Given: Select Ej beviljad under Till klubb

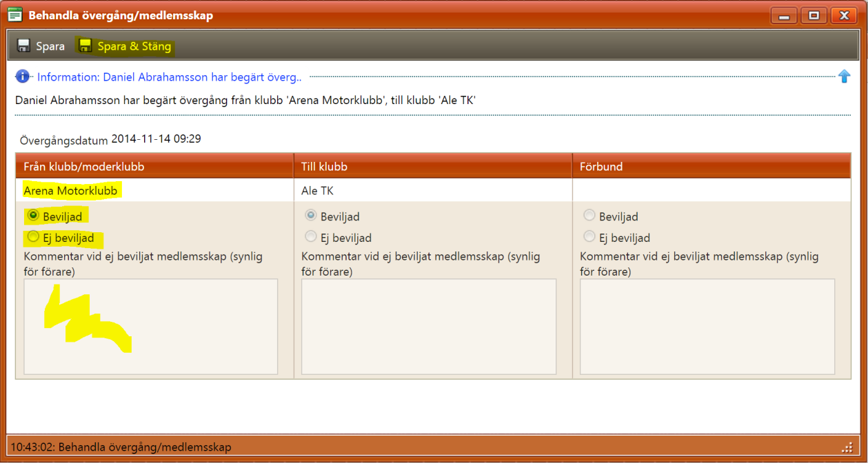Looking at the screenshot, I should [x=311, y=237].
